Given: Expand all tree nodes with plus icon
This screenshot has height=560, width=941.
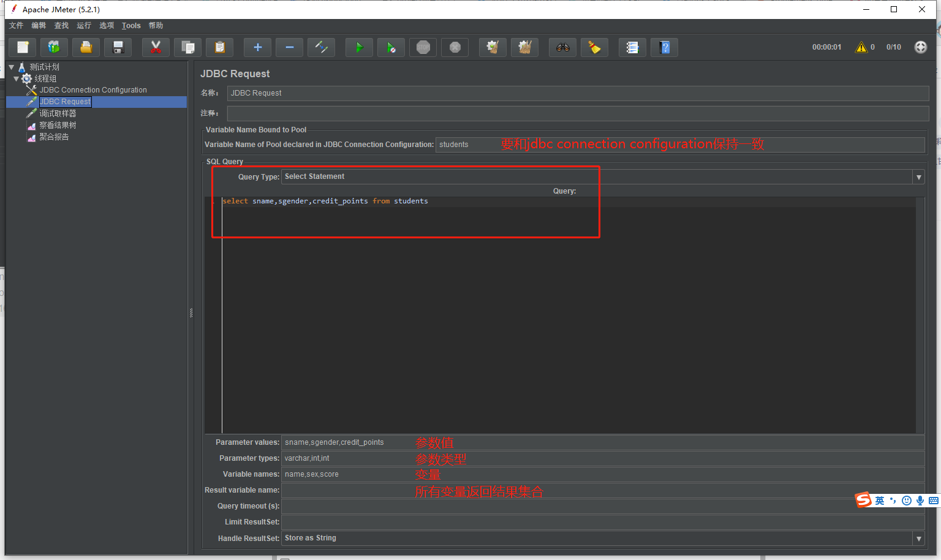Looking at the screenshot, I should (258, 47).
